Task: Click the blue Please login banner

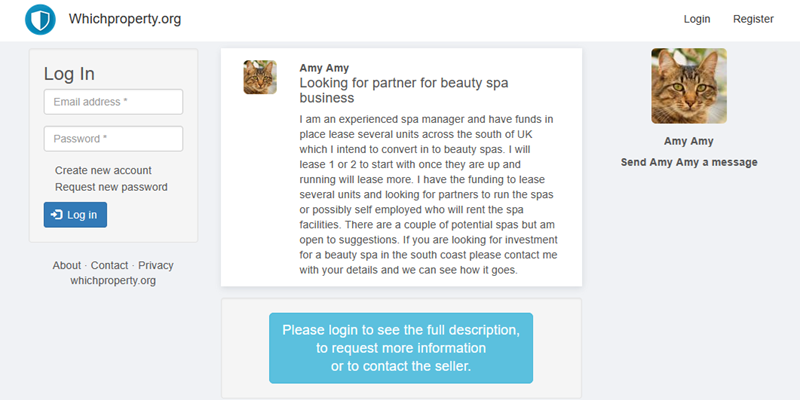Action: pyautogui.click(x=401, y=348)
